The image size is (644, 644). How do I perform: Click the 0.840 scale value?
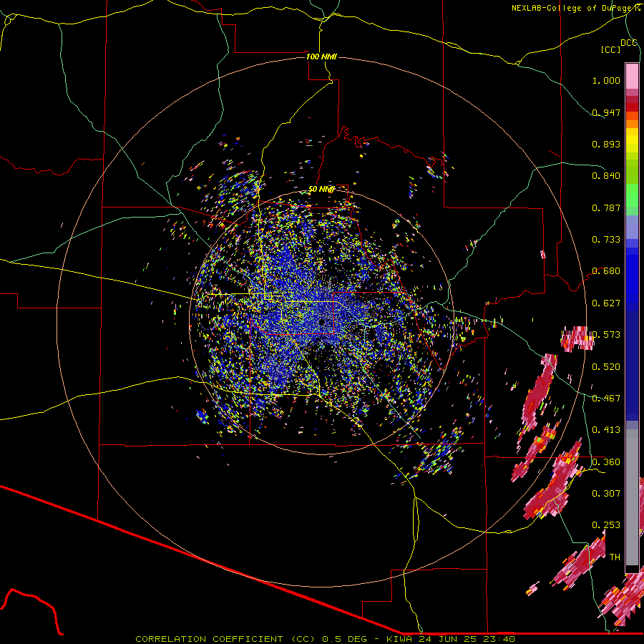click(606, 176)
